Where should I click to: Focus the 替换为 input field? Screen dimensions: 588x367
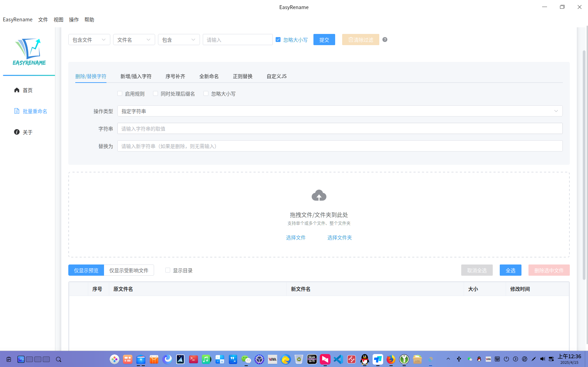pos(340,146)
